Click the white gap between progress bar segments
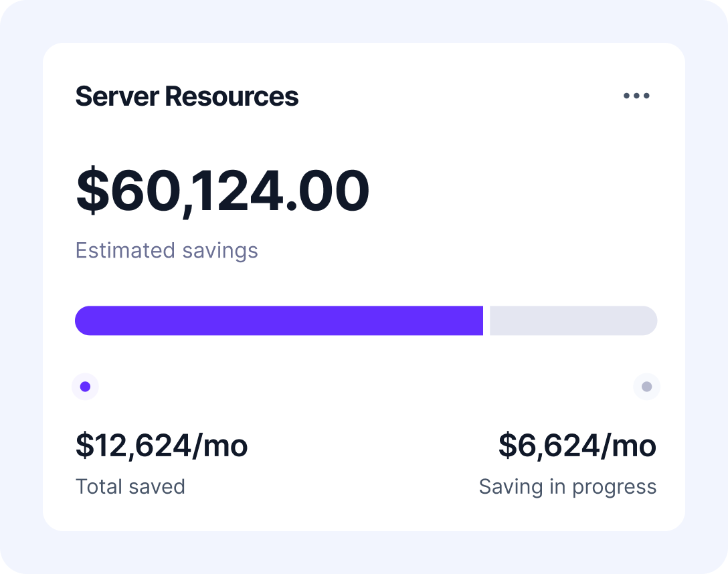Image resolution: width=728 pixels, height=574 pixels. [x=486, y=320]
